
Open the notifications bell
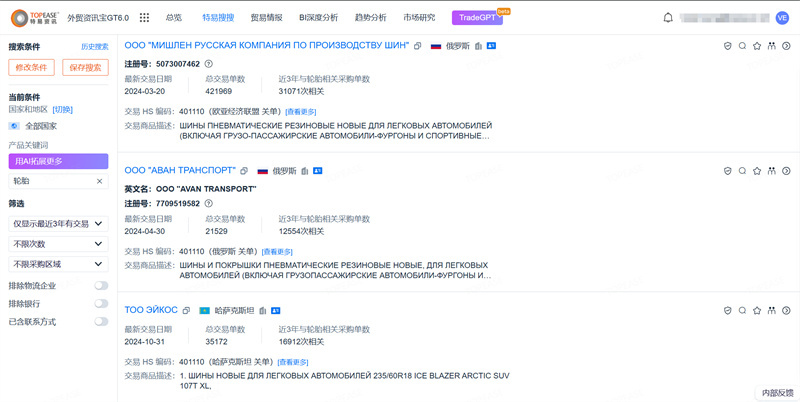click(x=668, y=18)
